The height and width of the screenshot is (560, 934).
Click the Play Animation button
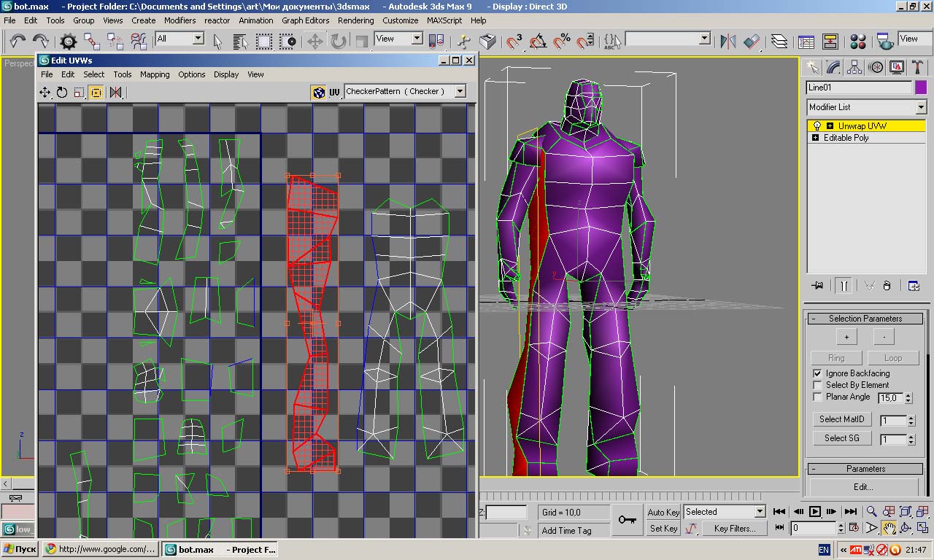815,512
